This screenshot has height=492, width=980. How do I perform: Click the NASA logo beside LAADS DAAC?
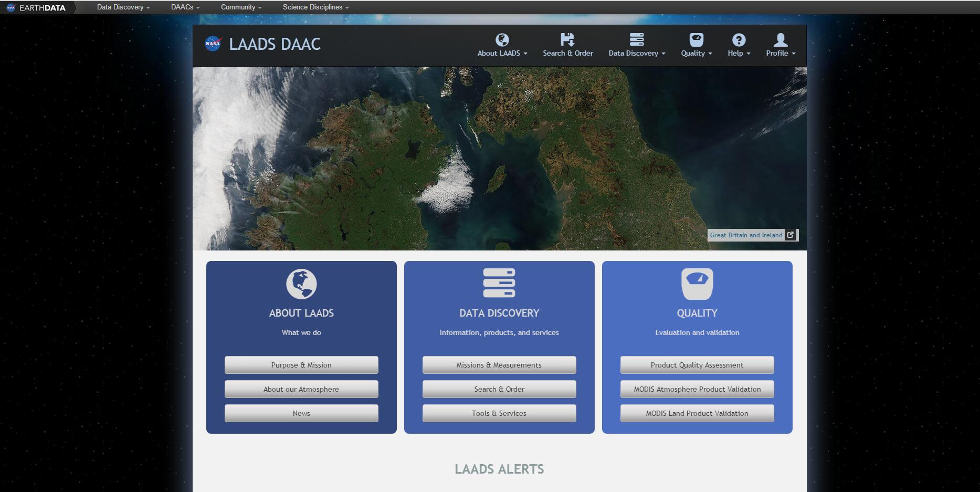pyautogui.click(x=213, y=44)
